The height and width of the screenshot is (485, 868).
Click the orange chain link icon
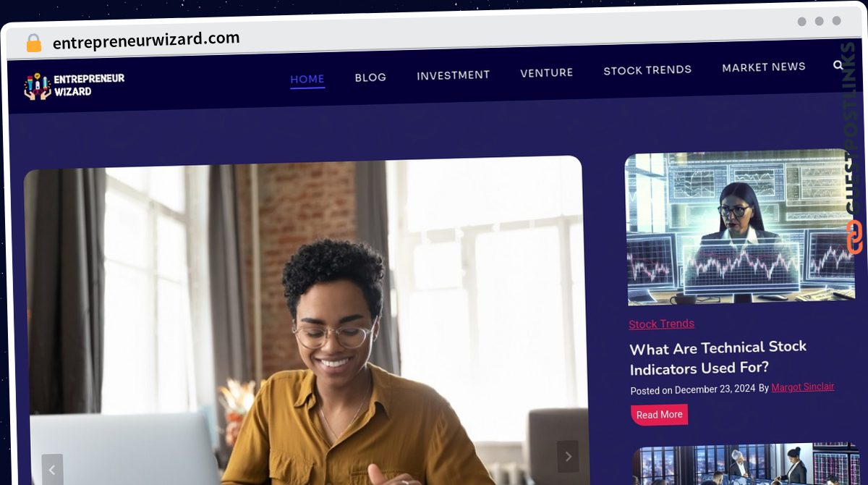tap(855, 237)
